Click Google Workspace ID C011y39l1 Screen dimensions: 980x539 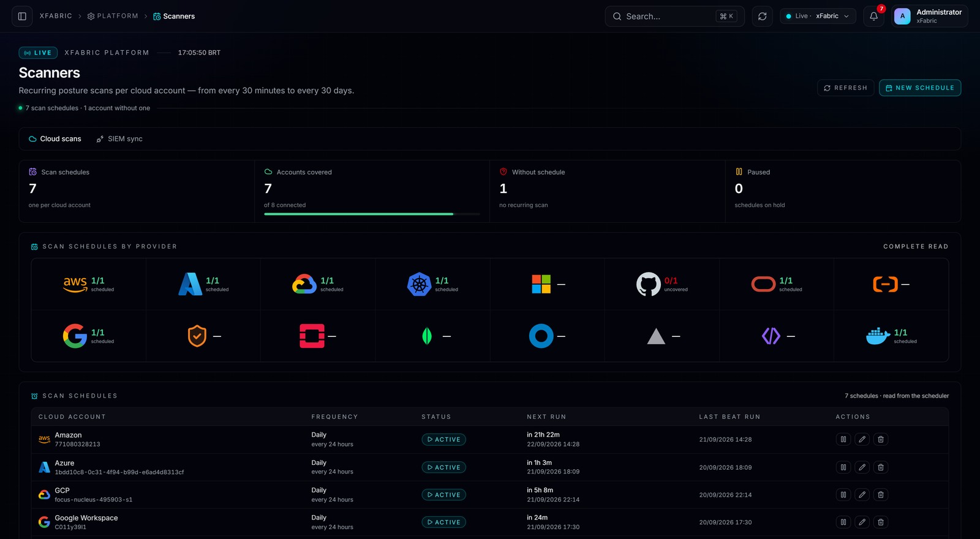[x=70, y=527]
